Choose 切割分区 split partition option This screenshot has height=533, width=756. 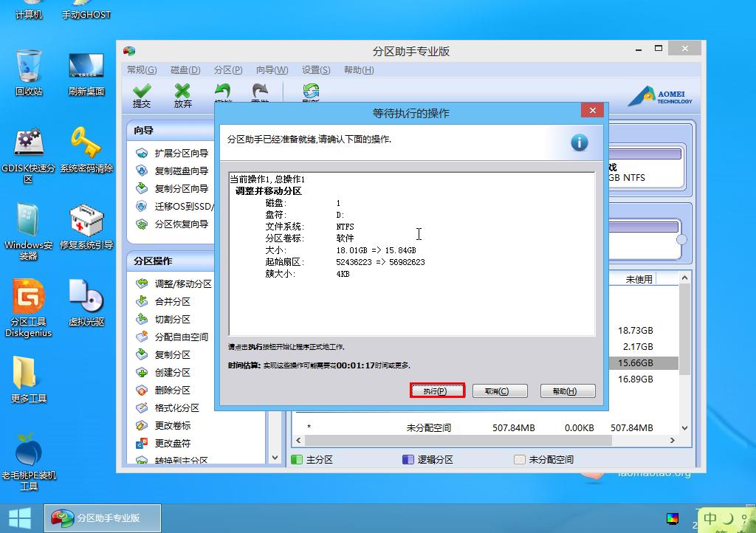[x=172, y=319]
